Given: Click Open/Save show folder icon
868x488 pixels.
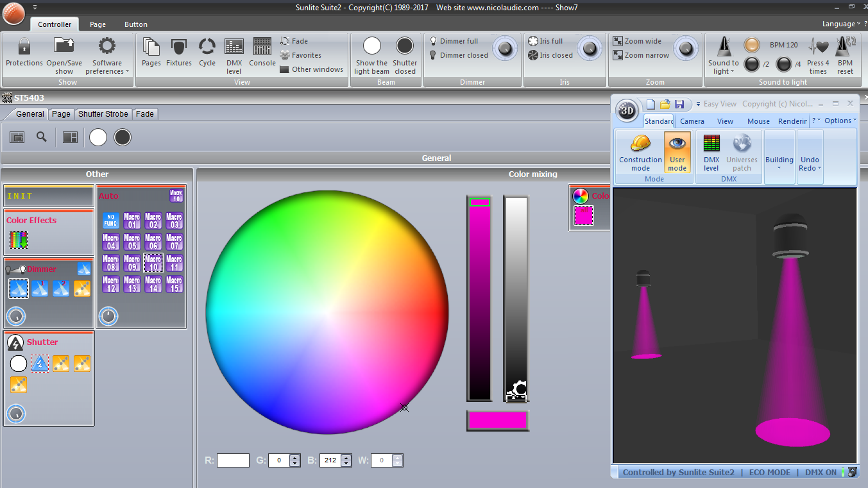Looking at the screenshot, I should 64,46.
